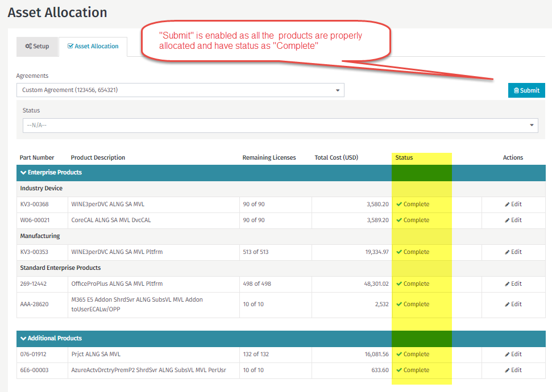Screen dimensions: 552x392
Task: Click pencil edit icon for AAA-28620 row
Action: pos(507,305)
